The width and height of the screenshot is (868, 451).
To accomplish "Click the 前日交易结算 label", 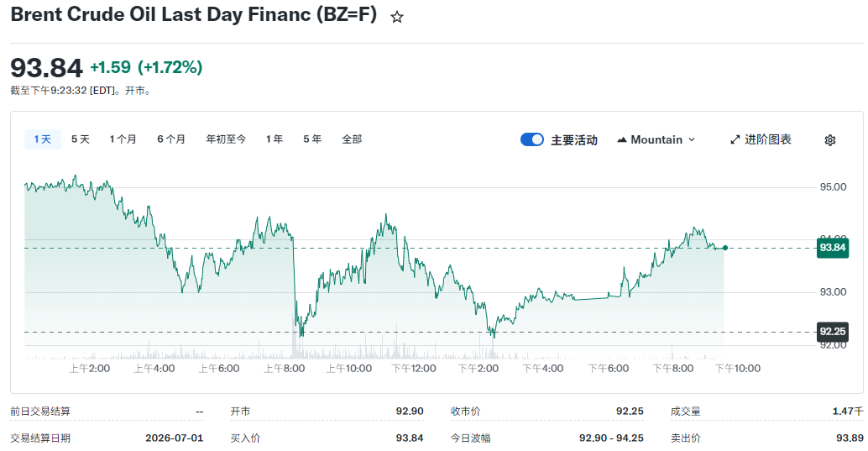I will [x=40, y=412].
